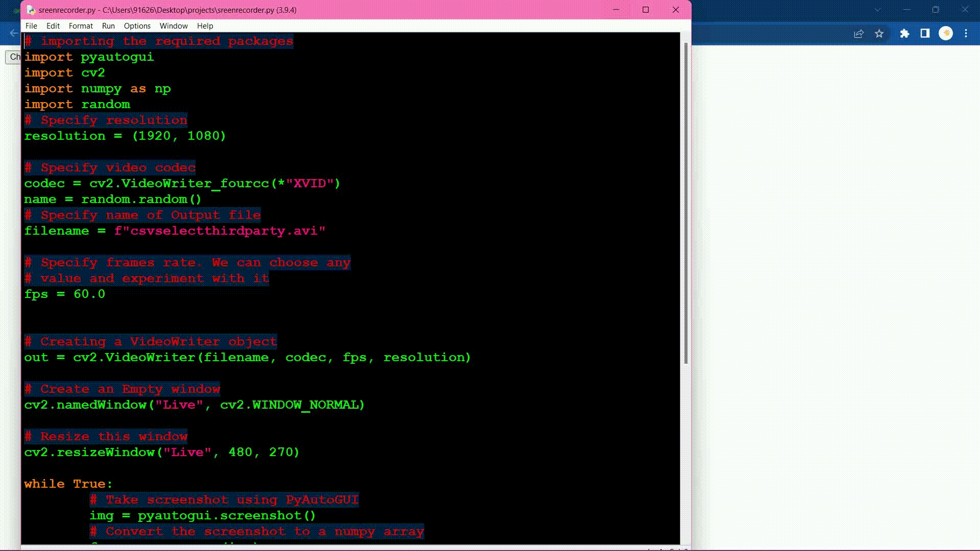Click the partially hidden "Ch" button
The width and height of the screenshot is (980, 551).
(14, 57)
